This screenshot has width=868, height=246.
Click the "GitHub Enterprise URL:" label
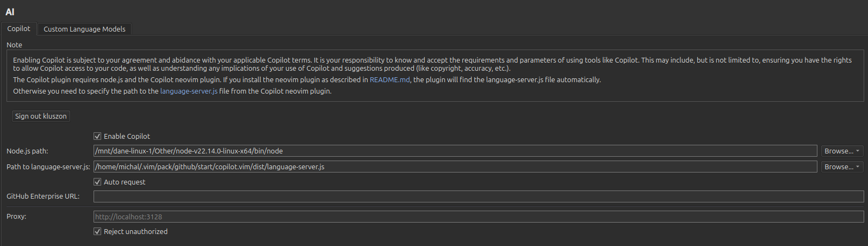(43, 196)
